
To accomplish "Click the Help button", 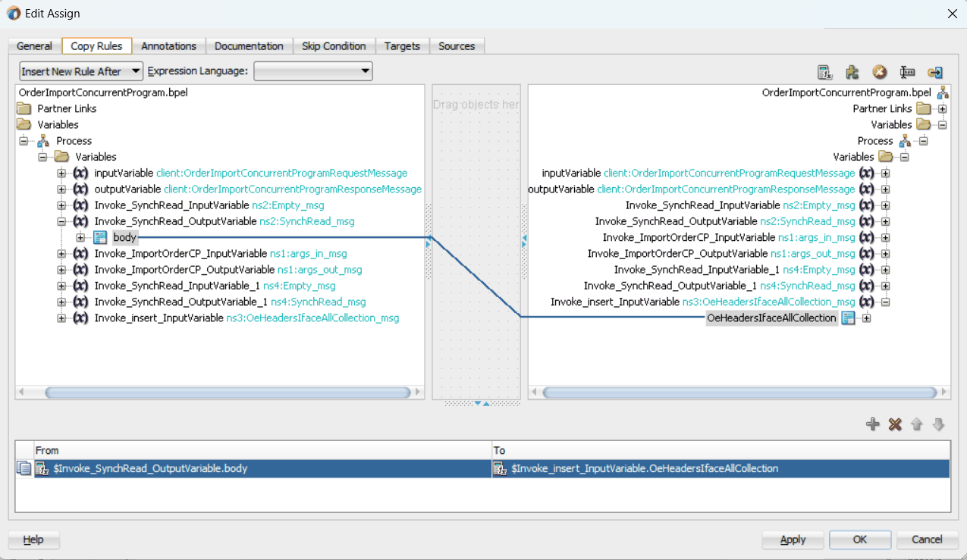I will click(33, 540).
